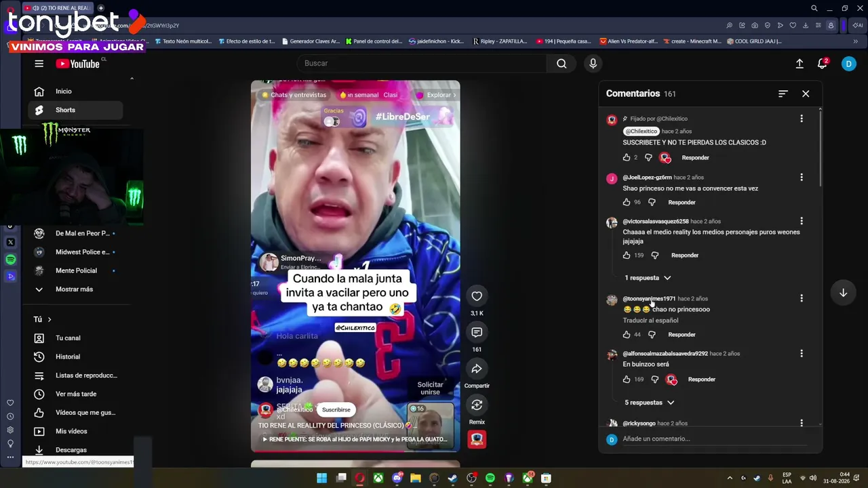Open options menu for alfonsoalmazabalsaavedra9292 comment
Viewport: 868px width, 488px height.
pyautogui.click(x=802, y=353)
